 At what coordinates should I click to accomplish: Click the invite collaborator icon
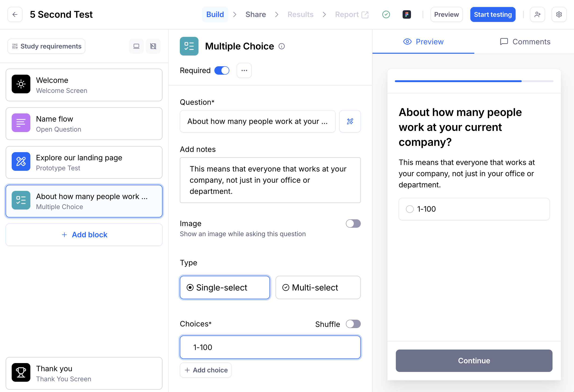tap(537, 14)
